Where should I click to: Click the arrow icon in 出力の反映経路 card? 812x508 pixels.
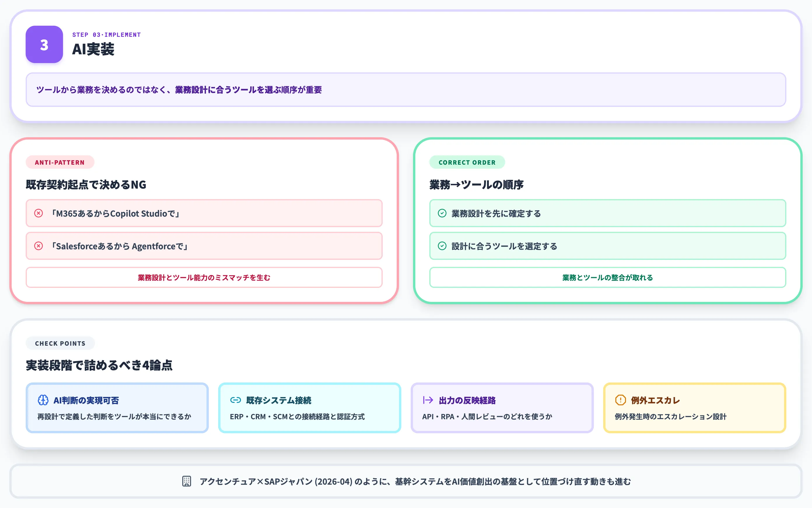[x=428, y=400]
